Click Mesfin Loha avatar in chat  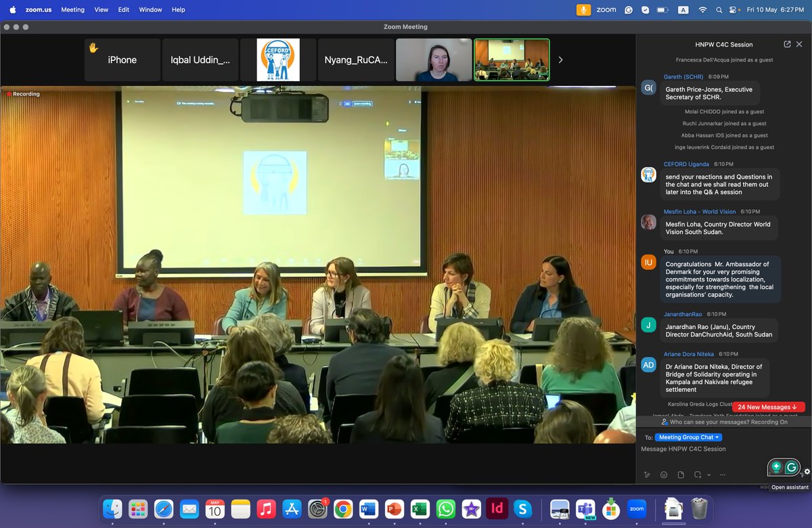click(648, 223)
